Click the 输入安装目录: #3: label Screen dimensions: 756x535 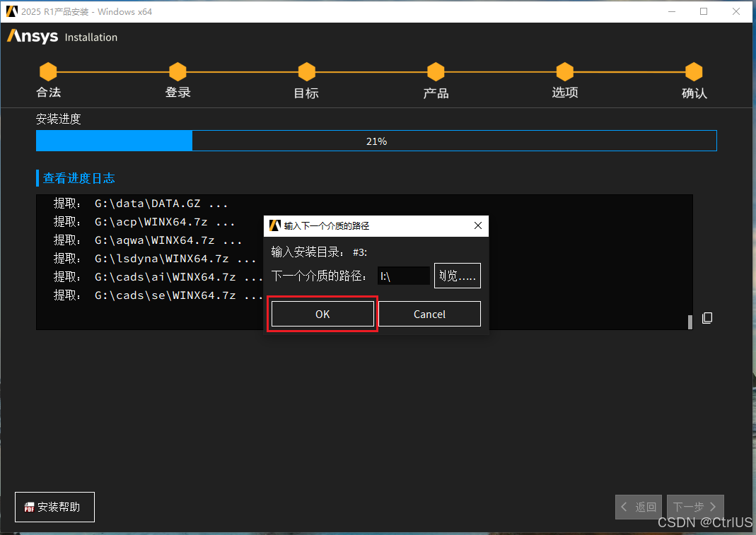tap(319, 252)
